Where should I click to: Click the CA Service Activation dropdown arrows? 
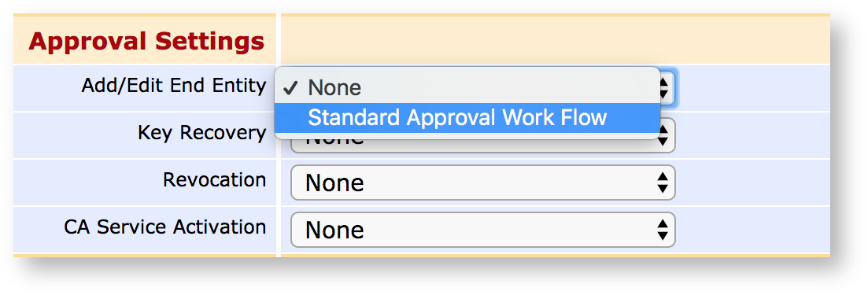coord(662,230)
